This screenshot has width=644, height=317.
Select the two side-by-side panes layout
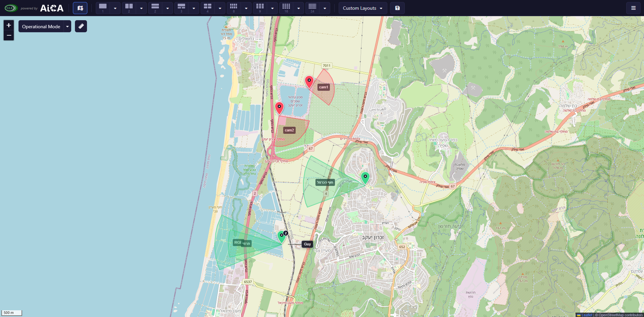[129, 8]
